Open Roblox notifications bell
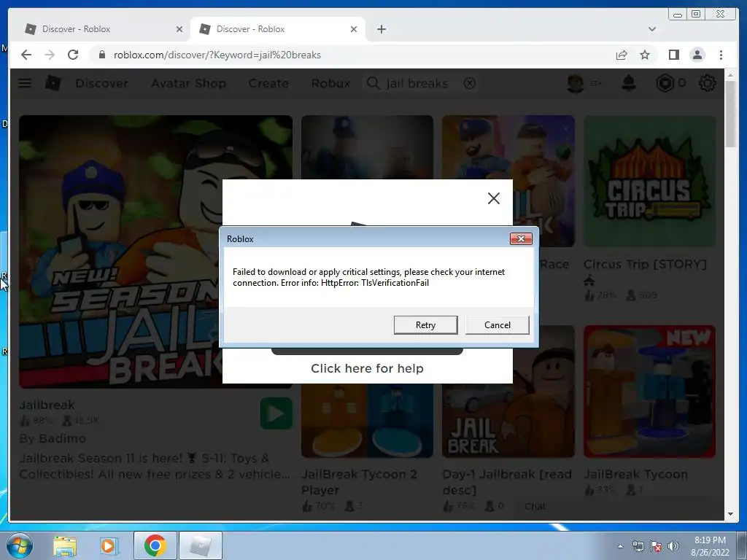Viewport: 747px width, 560px height. pyautogui.click(x=629, y=83)
